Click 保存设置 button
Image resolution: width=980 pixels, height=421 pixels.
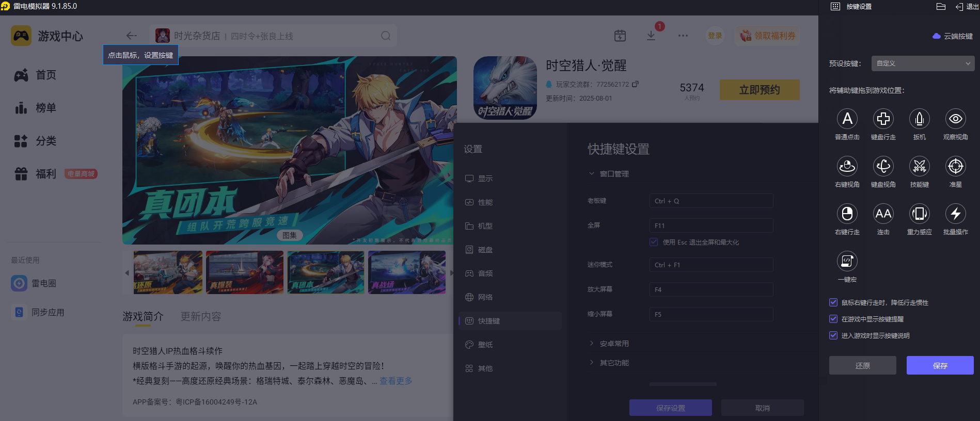click(671, 408)
